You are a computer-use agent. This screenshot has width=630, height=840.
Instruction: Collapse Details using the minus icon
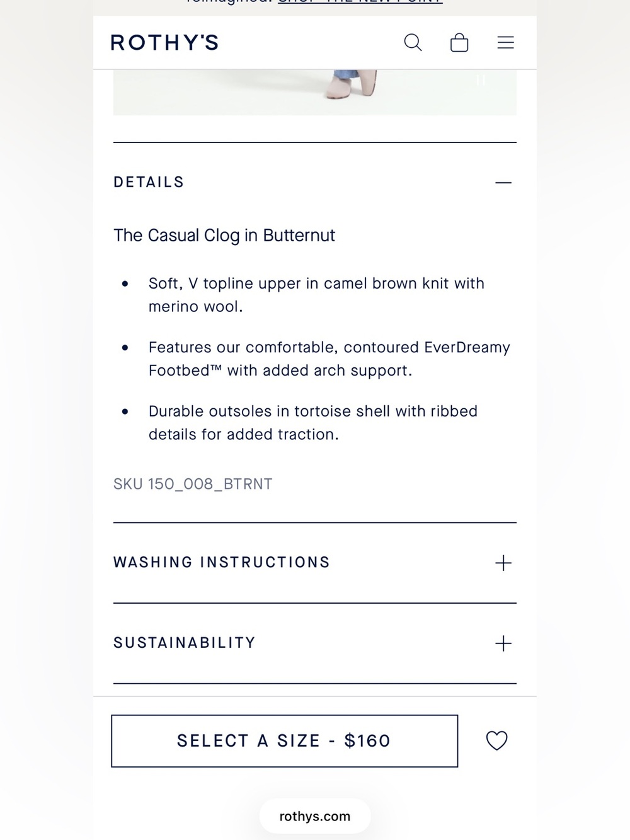tap(503, 183)
